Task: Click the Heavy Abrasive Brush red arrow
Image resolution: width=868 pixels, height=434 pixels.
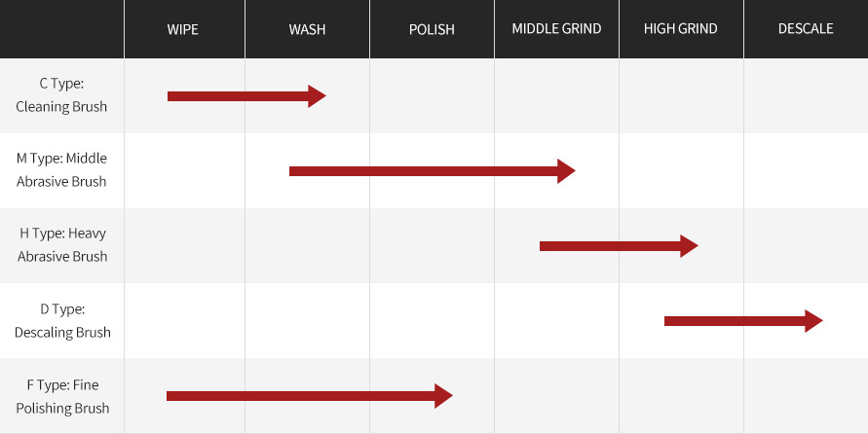Action: click(x=618, y=246)
